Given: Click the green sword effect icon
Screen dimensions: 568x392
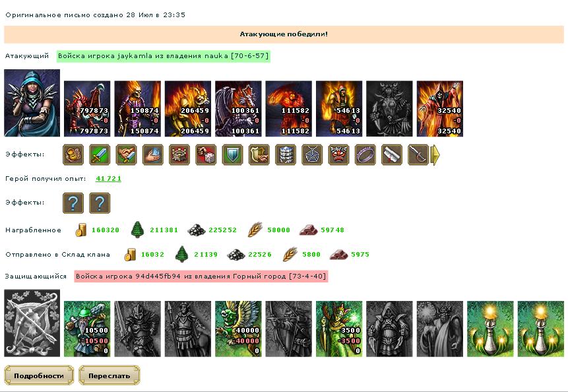Looking at the screenshot, I should (x=100, y=154).
